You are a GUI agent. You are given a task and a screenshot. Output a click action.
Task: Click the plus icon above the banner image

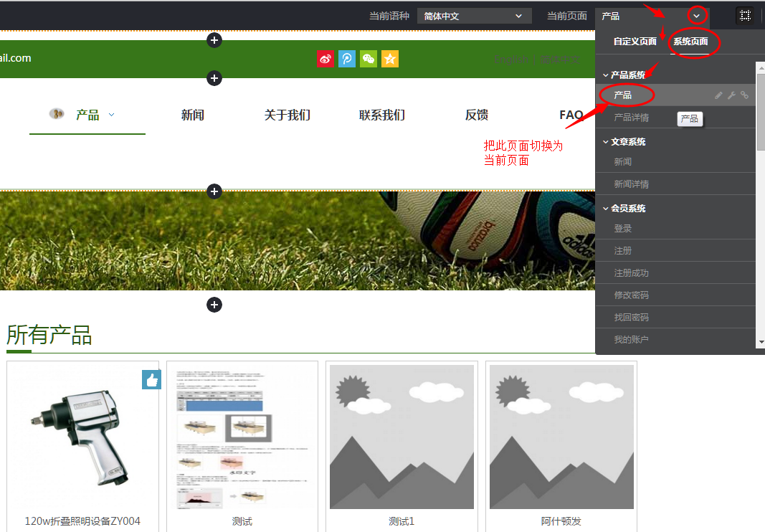(x=214, y=191)
